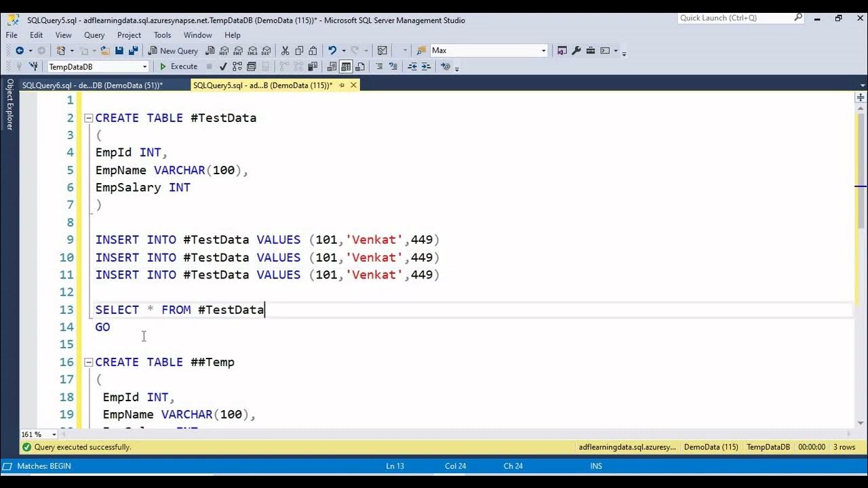
Task: Open the Toolbox briefcase icon
Action: tap(591, 50)
